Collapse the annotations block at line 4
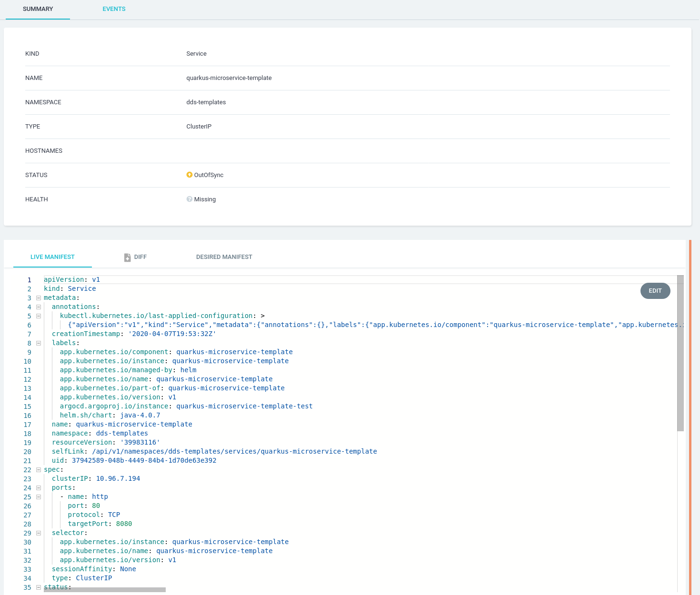 pos(39,307)
